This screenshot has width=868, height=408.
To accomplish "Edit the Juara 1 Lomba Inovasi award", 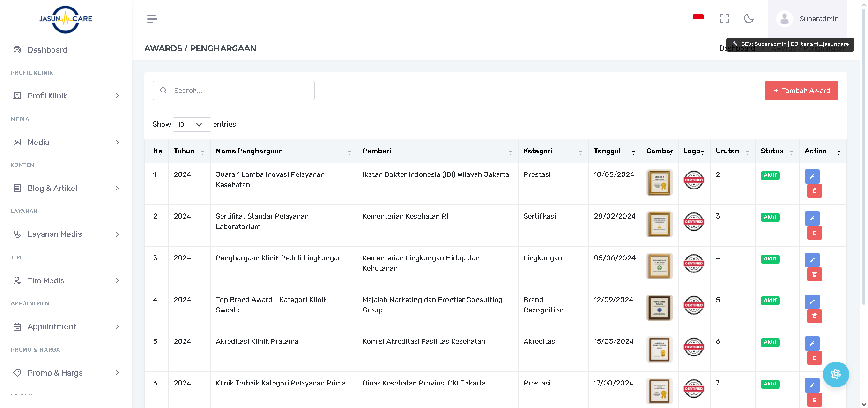I will pos(812,176).
